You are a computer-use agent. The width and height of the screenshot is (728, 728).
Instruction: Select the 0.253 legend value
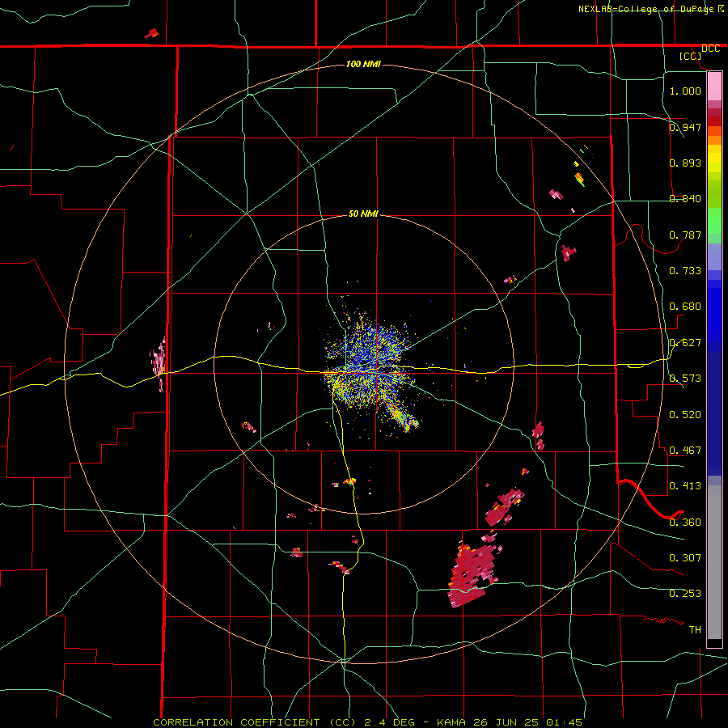click(x=685, y=594)
